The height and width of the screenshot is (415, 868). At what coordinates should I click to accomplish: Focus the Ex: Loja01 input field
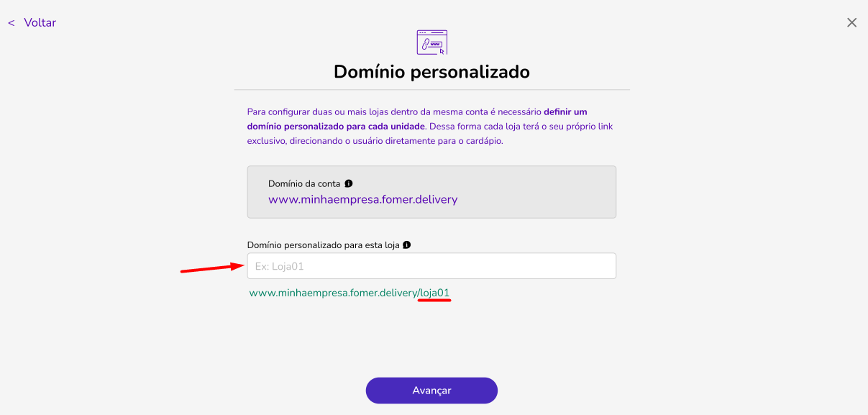[431, 266]
